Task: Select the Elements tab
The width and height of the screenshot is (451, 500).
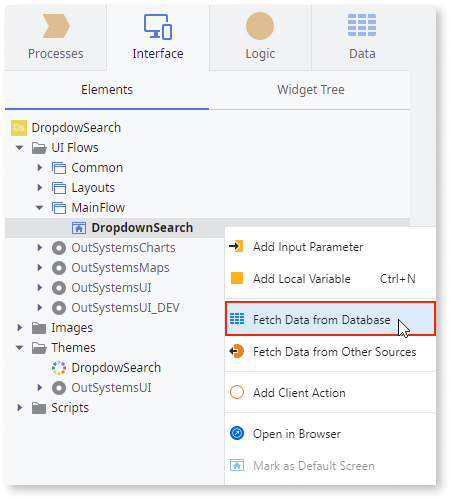Action: (x=107, y=90)
